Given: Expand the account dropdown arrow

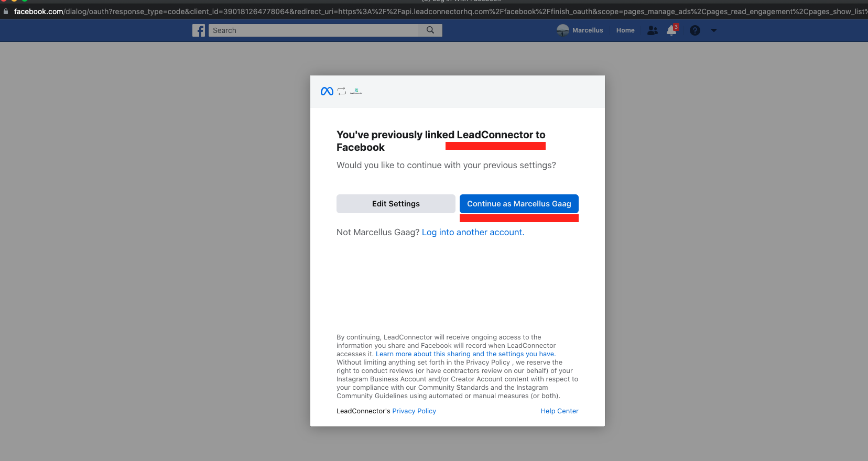Looking at the screenshot, I should click(x=714, y=30).
